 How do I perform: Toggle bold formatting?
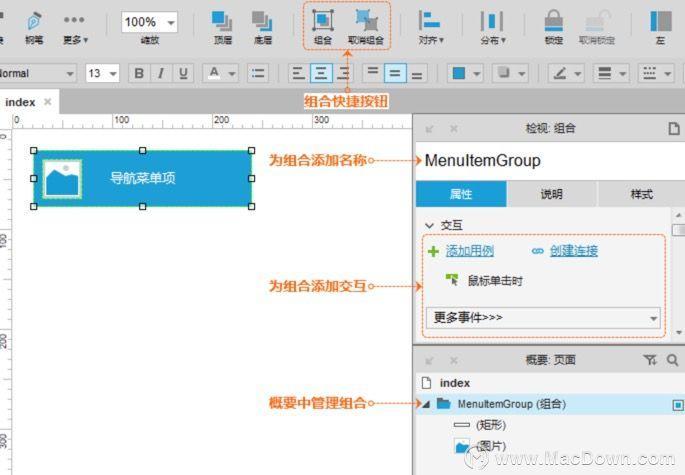coord(139,73)
